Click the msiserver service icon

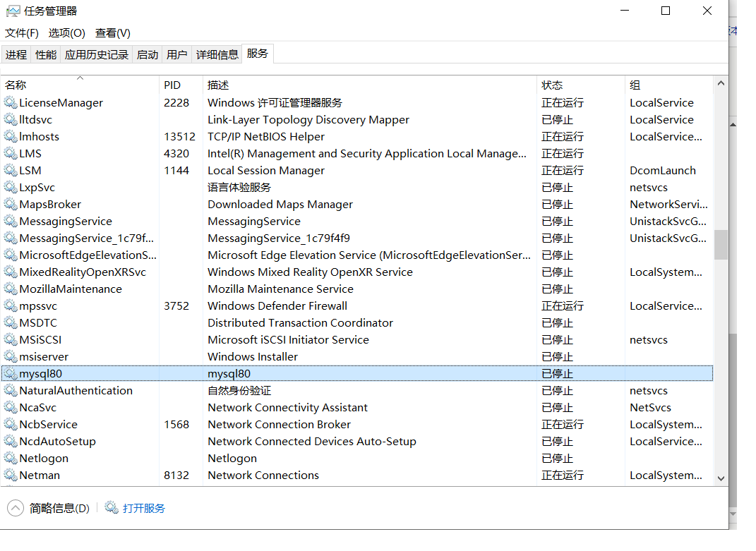11,356
